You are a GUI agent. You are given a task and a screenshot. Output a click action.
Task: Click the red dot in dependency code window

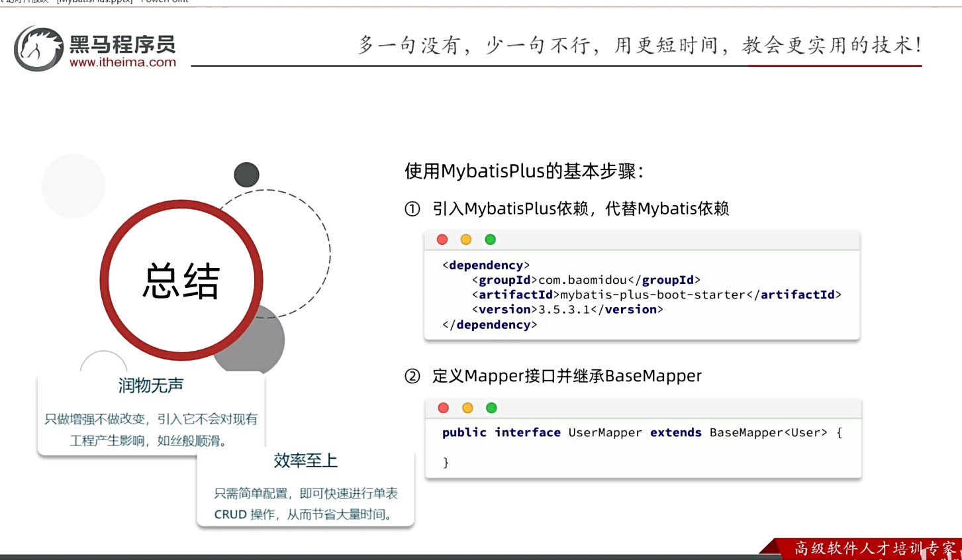click(x=442, y=240)
